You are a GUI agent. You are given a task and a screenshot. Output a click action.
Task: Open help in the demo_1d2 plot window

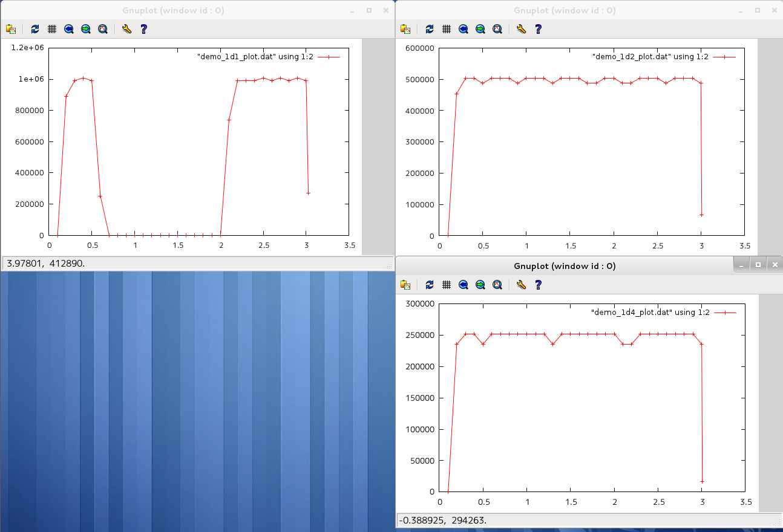click(x=538, y=28)
